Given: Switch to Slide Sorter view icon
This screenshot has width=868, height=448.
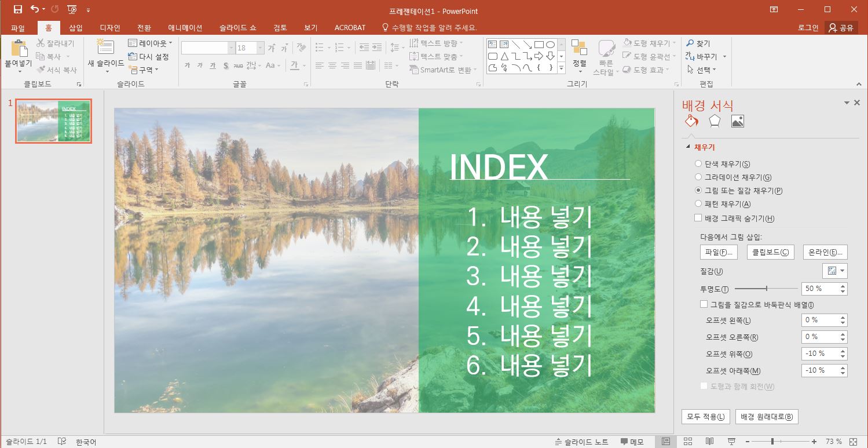Looking at the screenshot, I should tap(688, 442).
